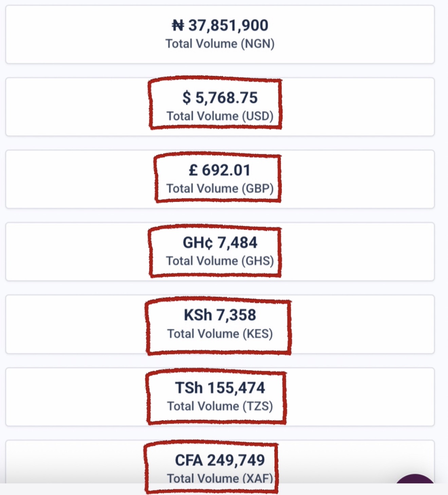This screenshot has height=495, width=448.
Task: Click the Total Volume (USD) label
Action: (x=220, y=116)
